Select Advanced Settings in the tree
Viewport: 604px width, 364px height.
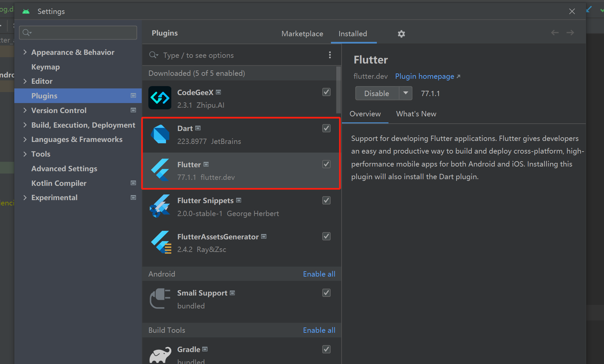[64, 169]
